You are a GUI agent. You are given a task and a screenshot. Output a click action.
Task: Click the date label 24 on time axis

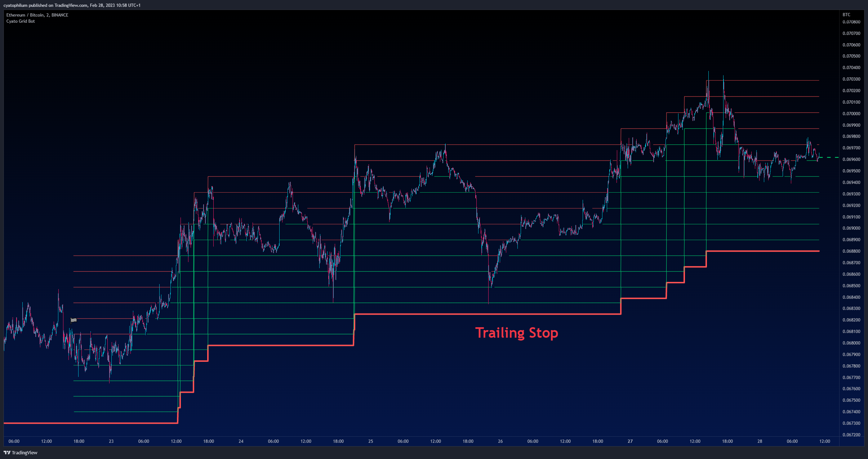pyautogui.click(x=241, y=441)
